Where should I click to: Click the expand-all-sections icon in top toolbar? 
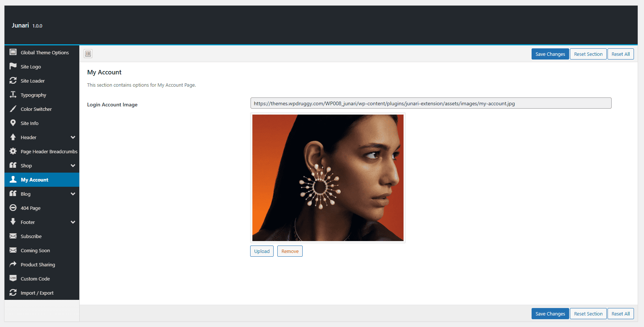(x=88, y=54)
